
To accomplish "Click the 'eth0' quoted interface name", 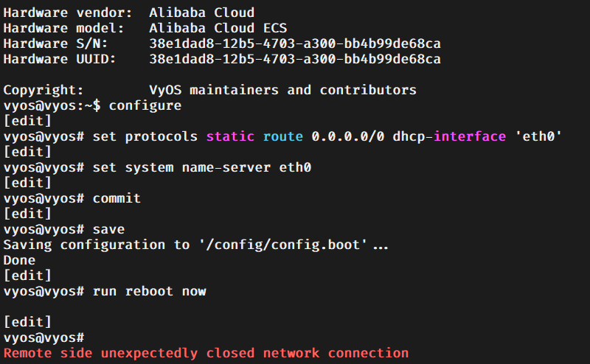I will (538, 136).
